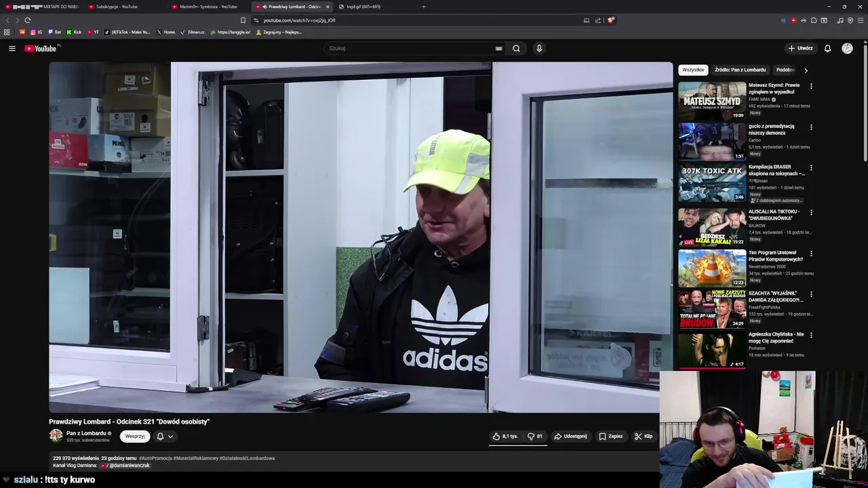Open the Home X bookmark
This screenshot has width=868, height=488.
click(166, 32)
